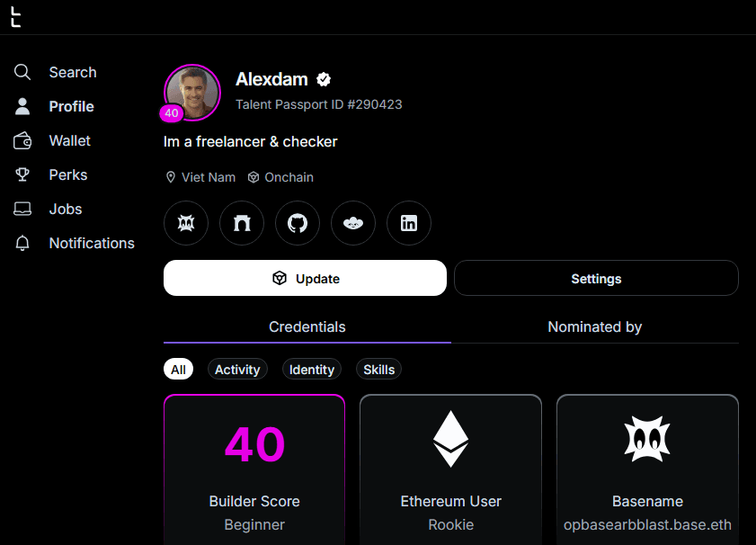
Task: Open profile Settings button
Action: 596,278
